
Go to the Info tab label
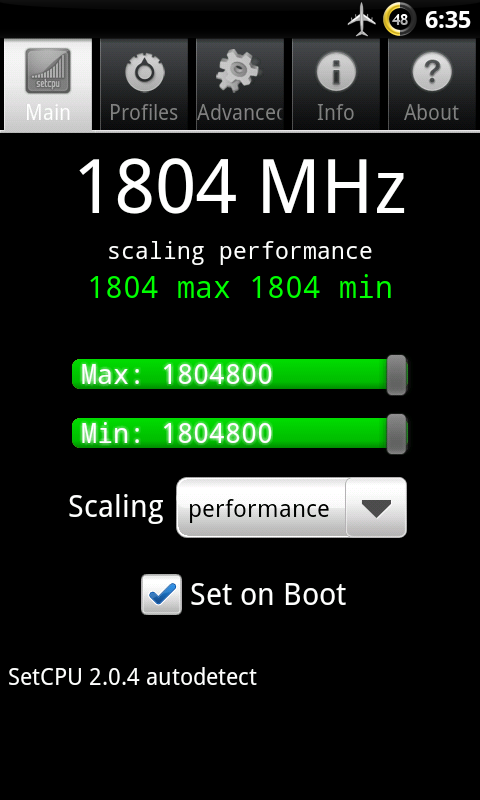point(336,112)
